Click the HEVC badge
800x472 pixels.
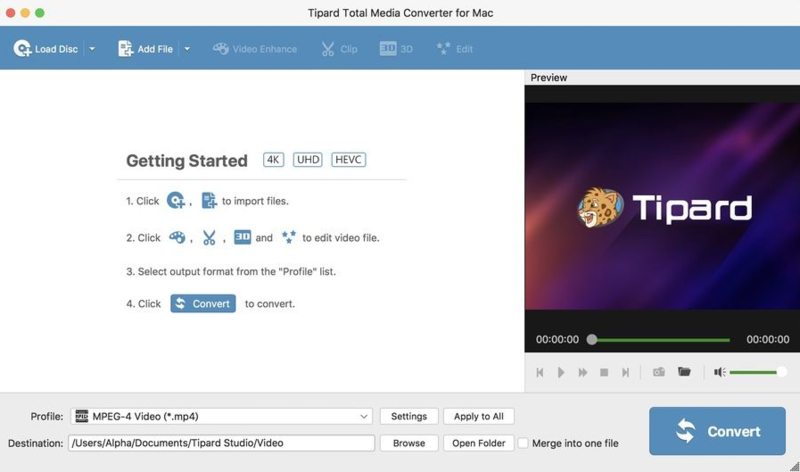pyautogui.click(x=348, y=160)
